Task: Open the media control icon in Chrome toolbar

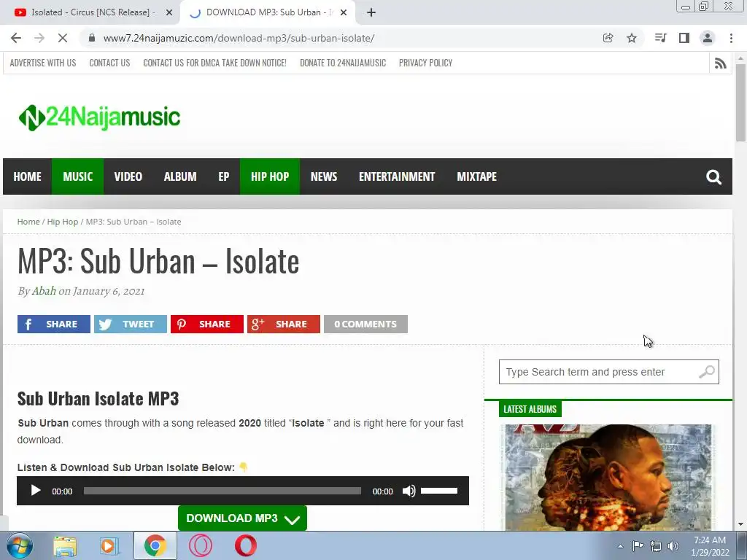Action: click(660, 38)
